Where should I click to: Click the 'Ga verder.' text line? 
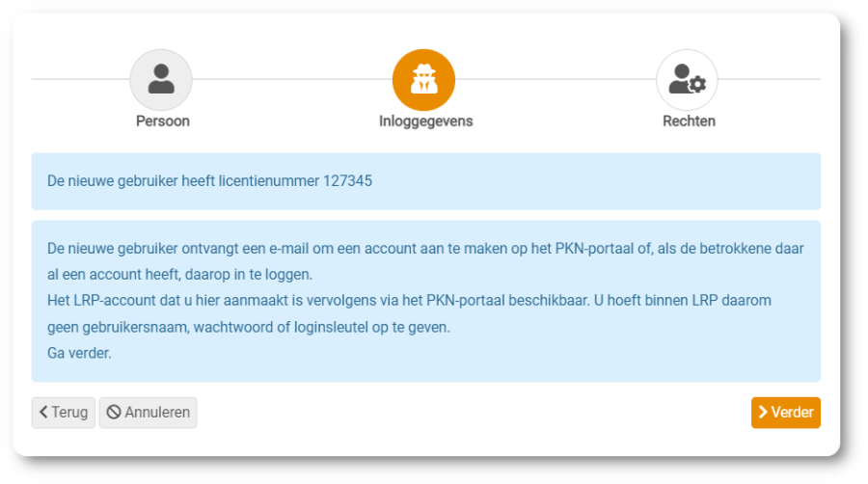point(79,353)
